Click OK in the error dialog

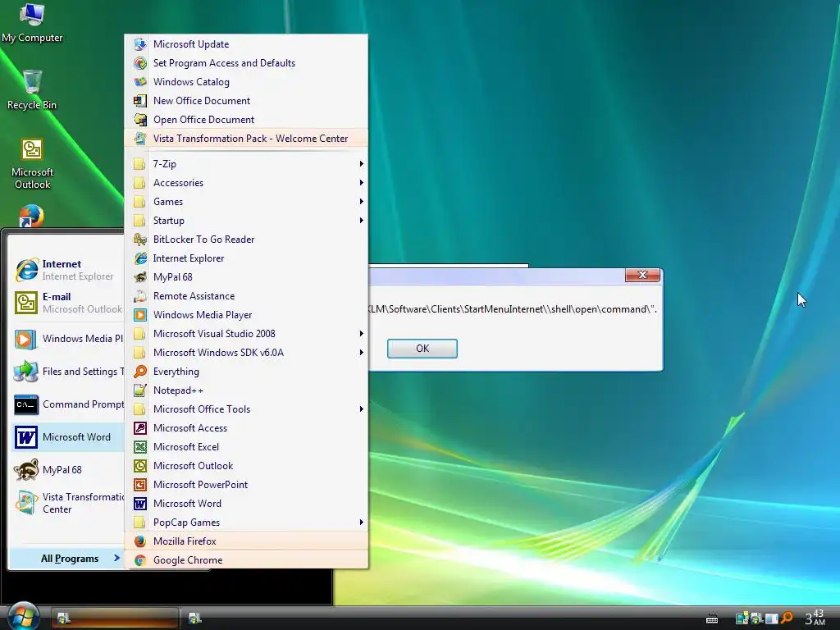[422, 348]
